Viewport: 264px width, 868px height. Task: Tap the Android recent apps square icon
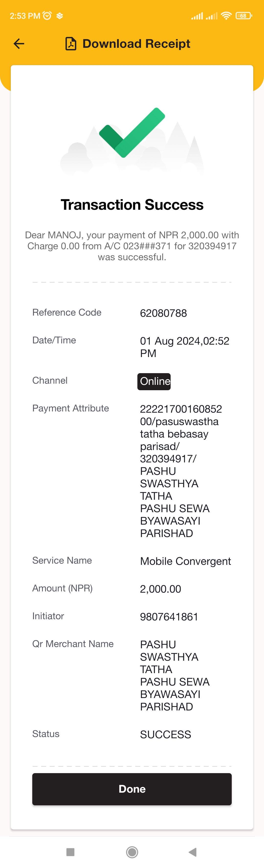pos(70,852)
